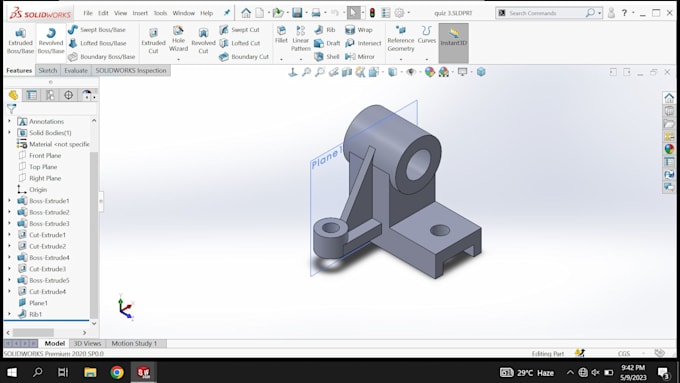Click Apply Scene icon in view toolbar
680x383 pixels.
pos(443,72)
